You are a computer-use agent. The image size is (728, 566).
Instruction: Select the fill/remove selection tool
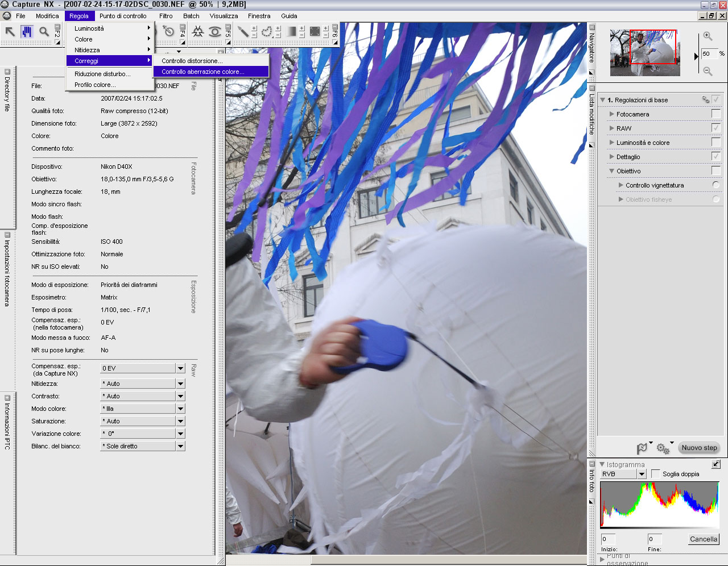point(315,32)
